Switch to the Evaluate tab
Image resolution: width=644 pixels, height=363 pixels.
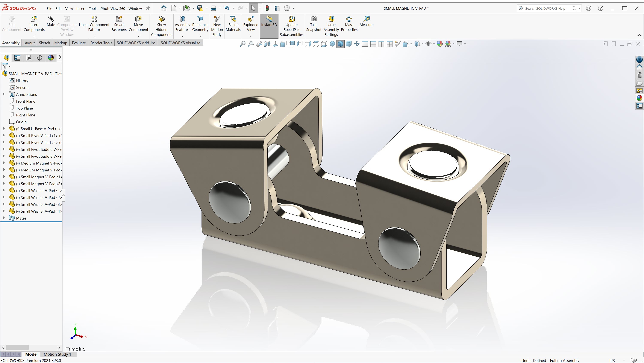(x=79, y=43)
